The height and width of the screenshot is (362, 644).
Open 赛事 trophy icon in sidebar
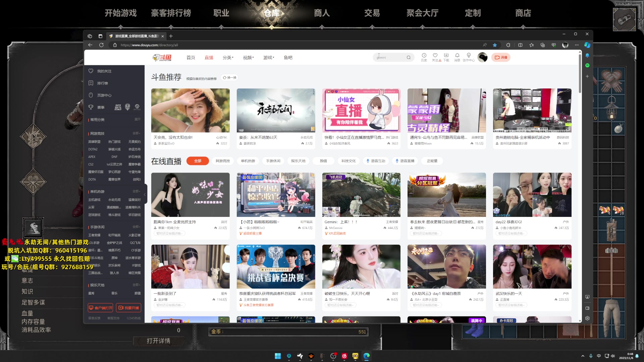91,107
